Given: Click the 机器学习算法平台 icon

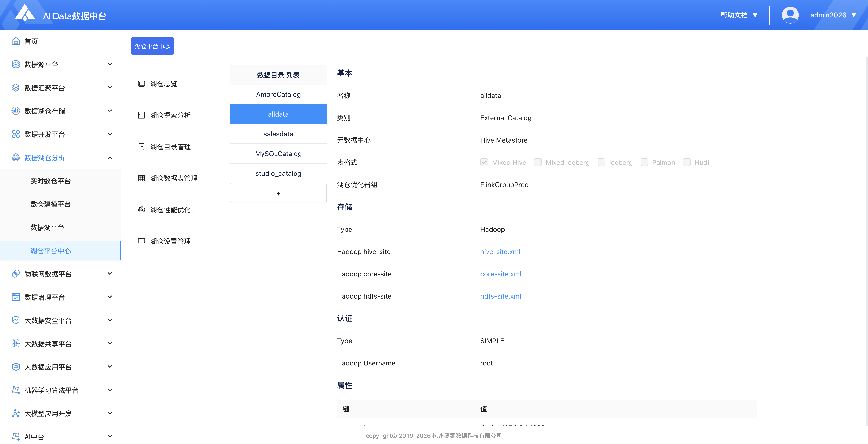Looking at the screenshot, I should tap(15, 390).
